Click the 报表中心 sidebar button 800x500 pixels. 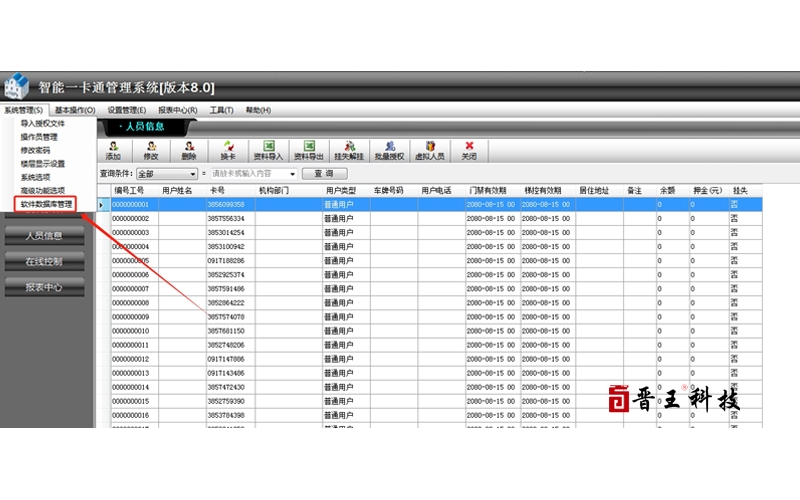point(44,287)
